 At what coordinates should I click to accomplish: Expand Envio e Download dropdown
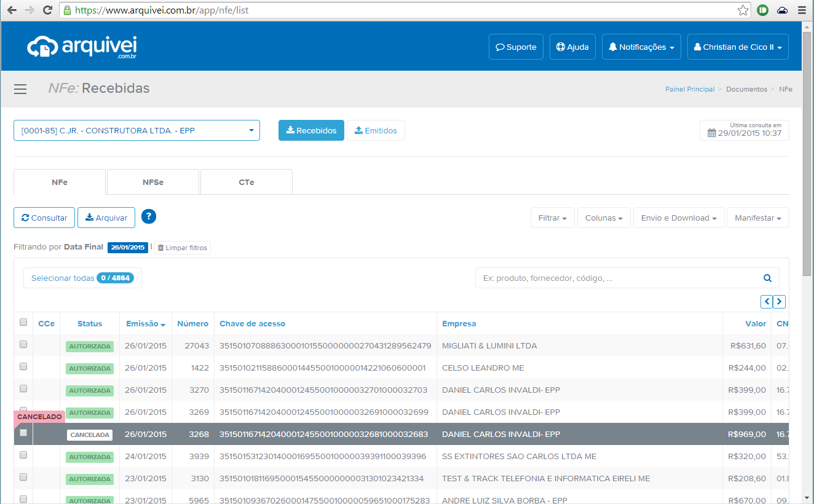679,218
